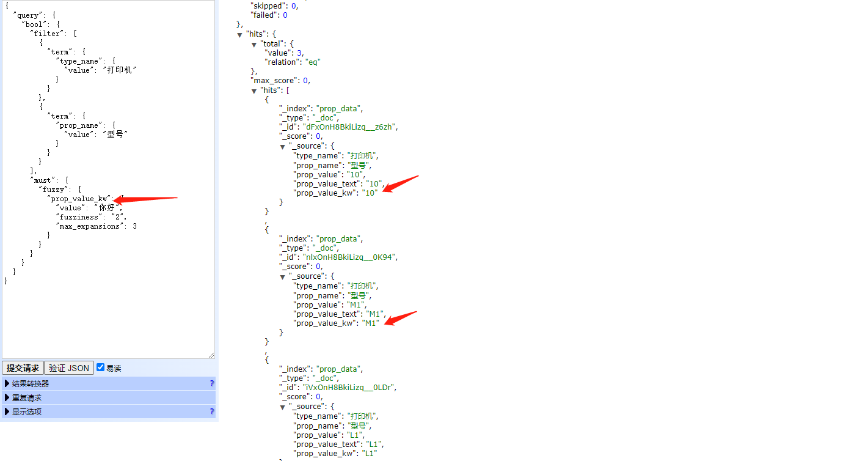Click the "max_expansions": 3 line in query editor
This screenshot has height=461, width=868.
coord(96,226)
